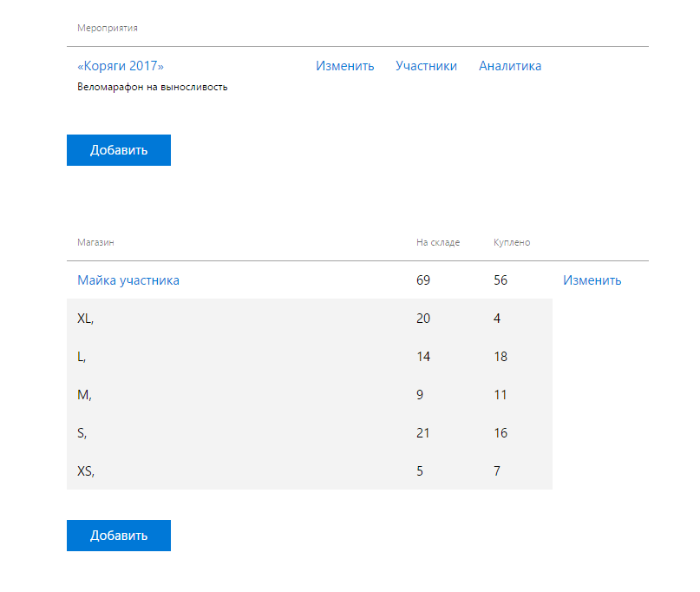Click Добавить button under Магазин table

click(119, 536)
